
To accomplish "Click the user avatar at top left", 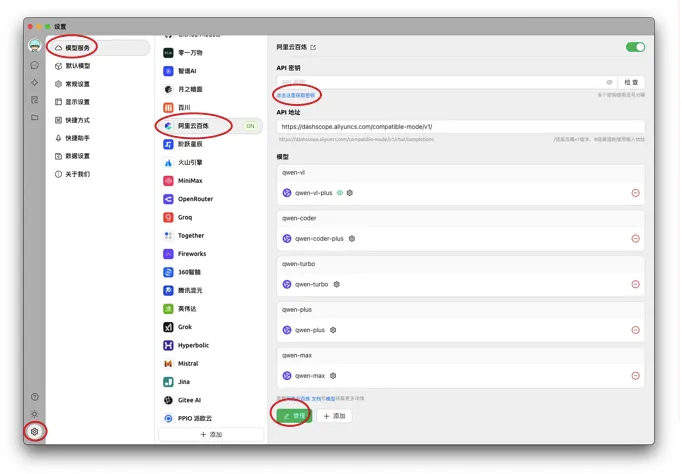I will (x=35, y=45).
